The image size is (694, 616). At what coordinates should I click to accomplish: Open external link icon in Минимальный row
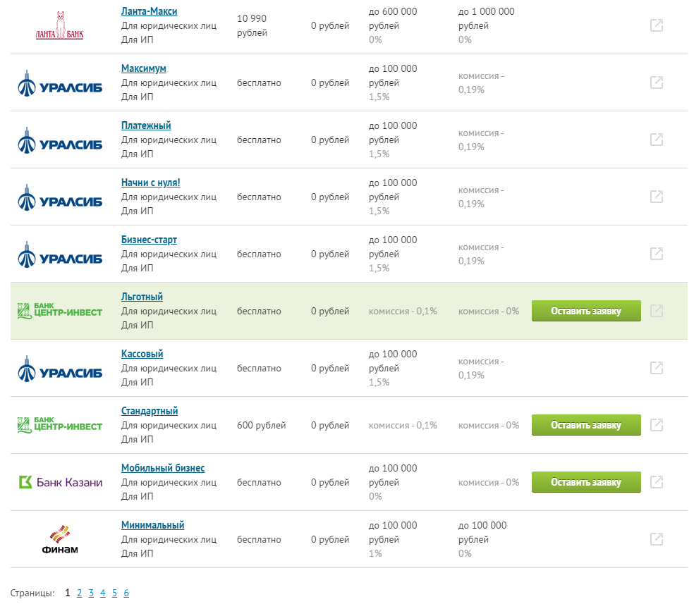pos(657,538)
